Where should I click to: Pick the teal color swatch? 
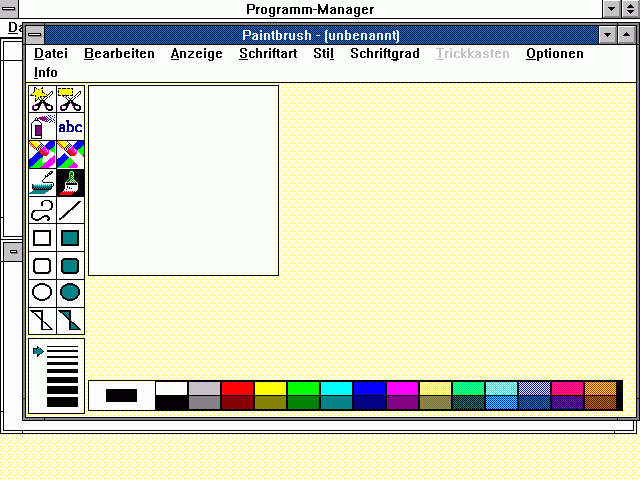click(x=337, y=402)
